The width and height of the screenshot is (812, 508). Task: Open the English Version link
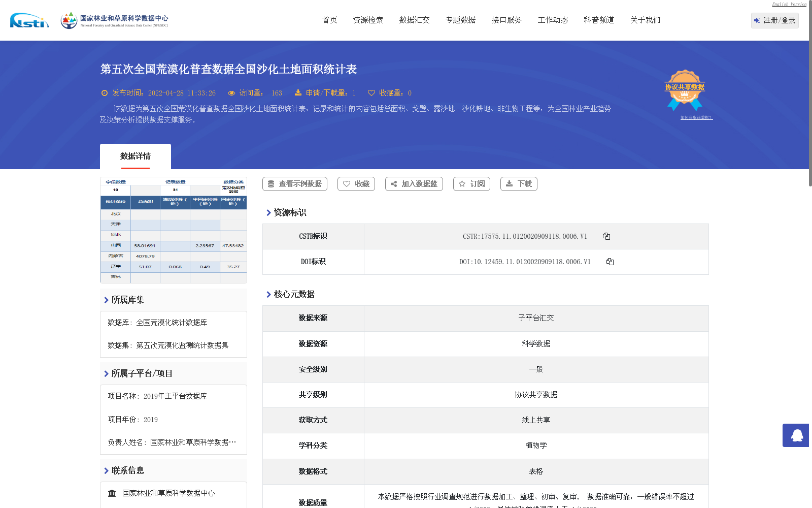pyautogui.click(x=788, y=4)
